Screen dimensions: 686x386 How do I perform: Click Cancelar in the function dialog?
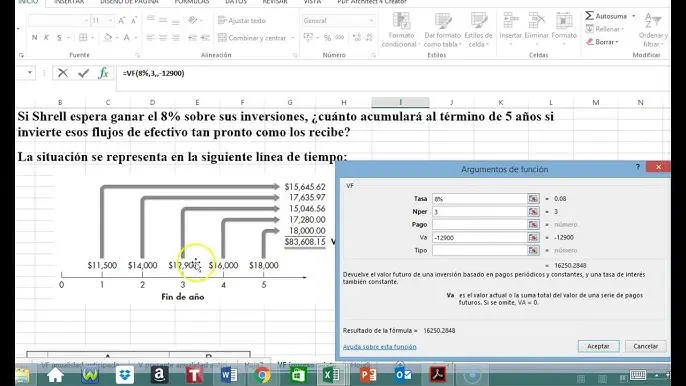(x=645, y=346)
